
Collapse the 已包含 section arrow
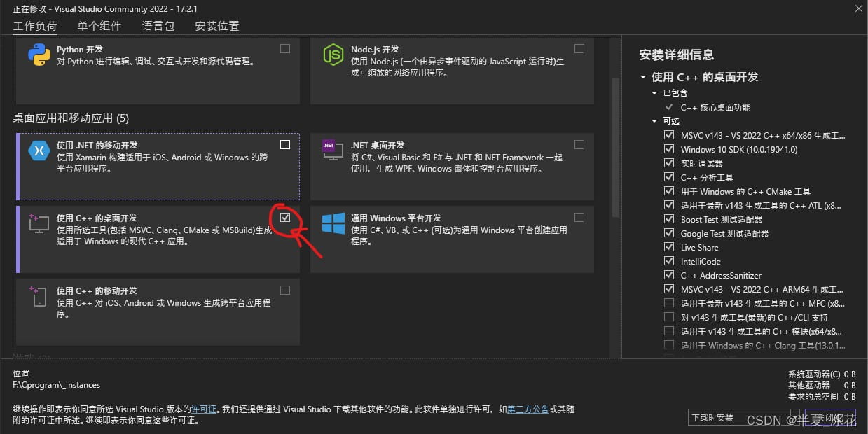(x=655, y=93)
